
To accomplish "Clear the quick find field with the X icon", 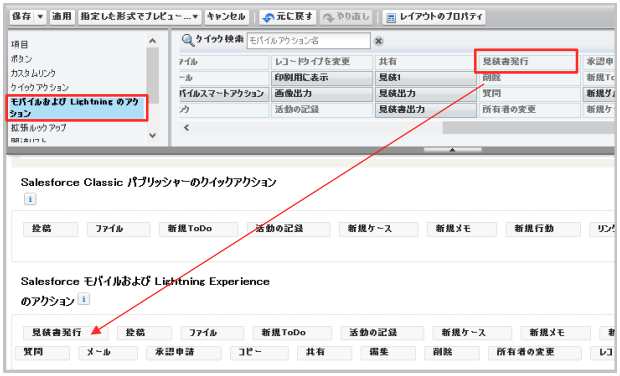I will 379,41.
